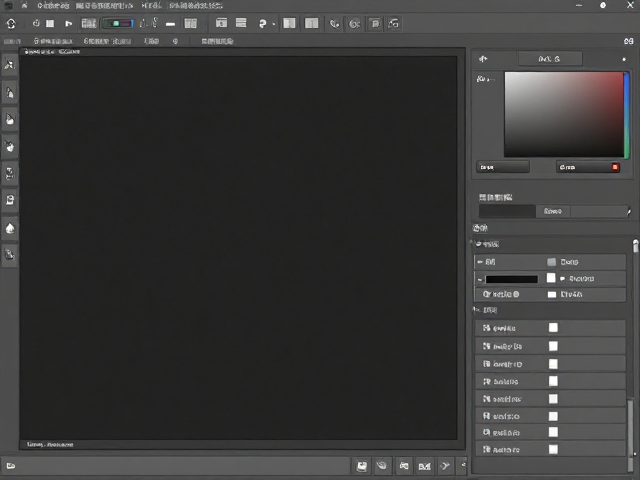The width and height of the screenshot is (640, 480).
Task: Click the phone-shaped icon in the toolbar
Action: pos(334,24)
